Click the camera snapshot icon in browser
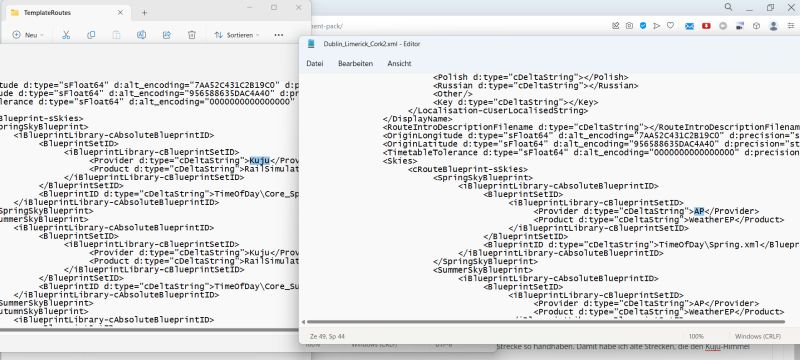Viewport: 800px width, 360px height. pyautogui.click(x=630, y=26)
